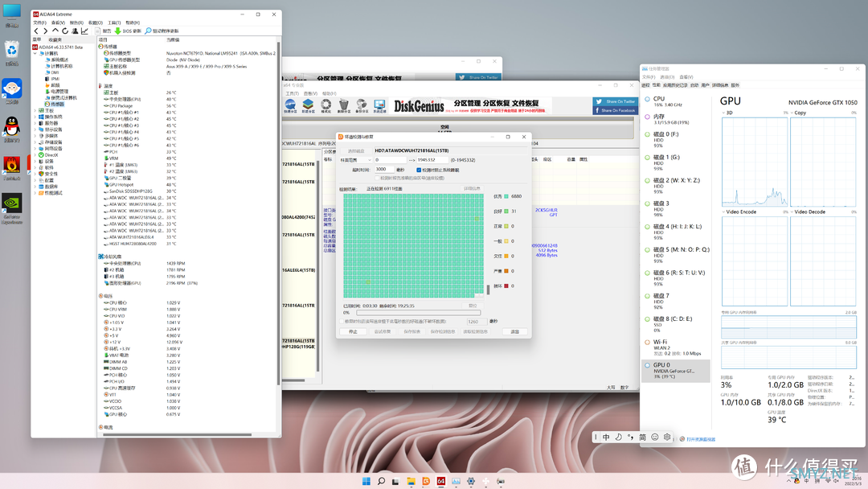Open the Recycle Bin desktop icon
This screenshot has width=868, height=489.
click(11, 54)
